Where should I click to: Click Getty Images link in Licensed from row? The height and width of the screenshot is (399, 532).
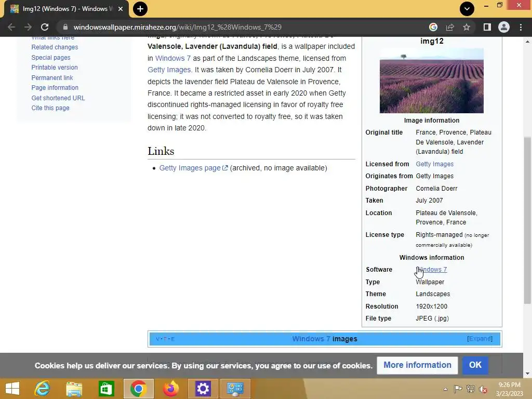coord(435,164)
